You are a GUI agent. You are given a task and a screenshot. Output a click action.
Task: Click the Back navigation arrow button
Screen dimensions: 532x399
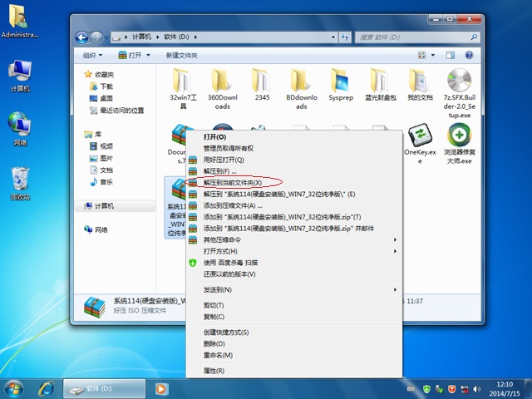tap(81, 37)
